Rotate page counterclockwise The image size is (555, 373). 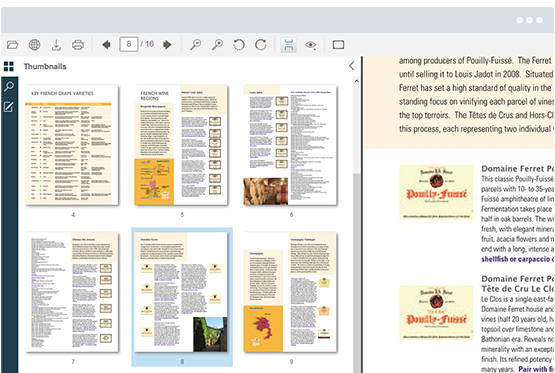239,45
